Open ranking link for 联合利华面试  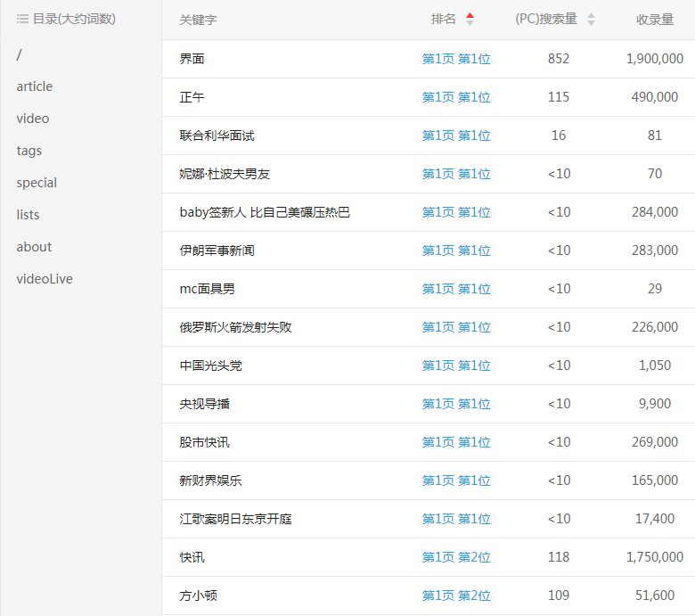456,136
